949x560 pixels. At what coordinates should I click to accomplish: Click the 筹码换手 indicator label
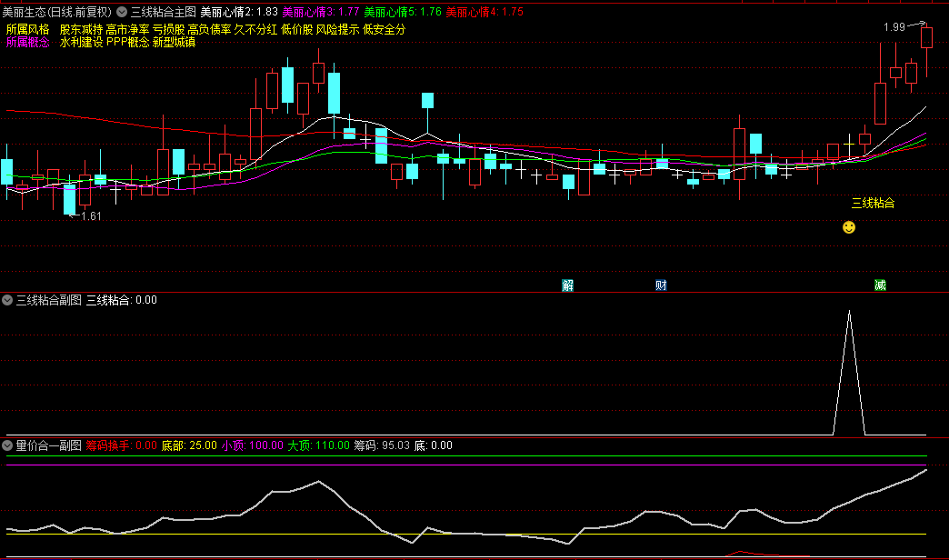pyautogui.click(x=108, y=445)
